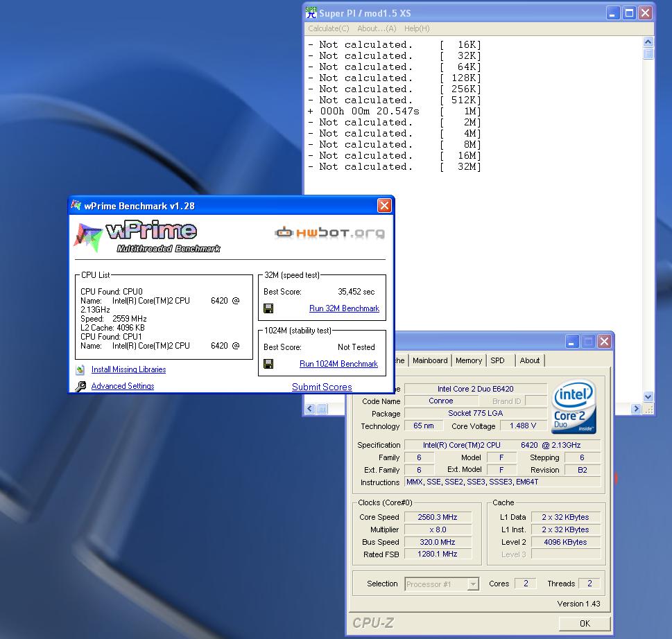Close the CPU-Z window
The image size is (672, 639).
[604, 342]
